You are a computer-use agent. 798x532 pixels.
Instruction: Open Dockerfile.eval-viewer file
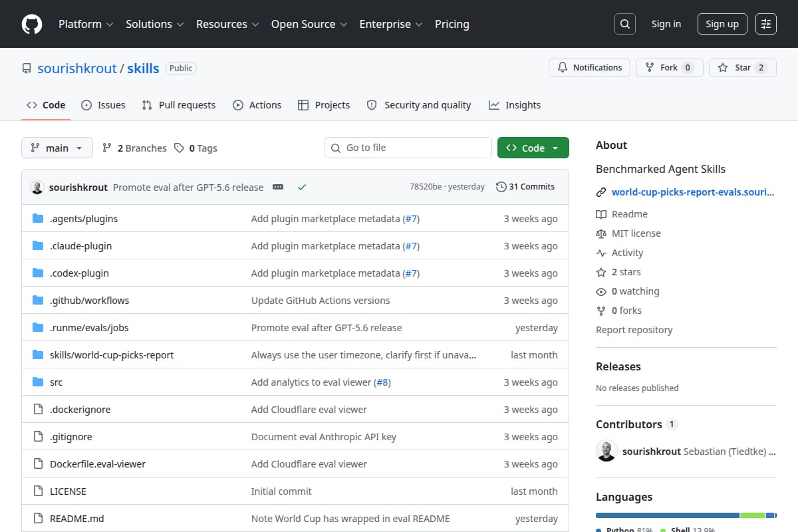click(x=98, y=464)
